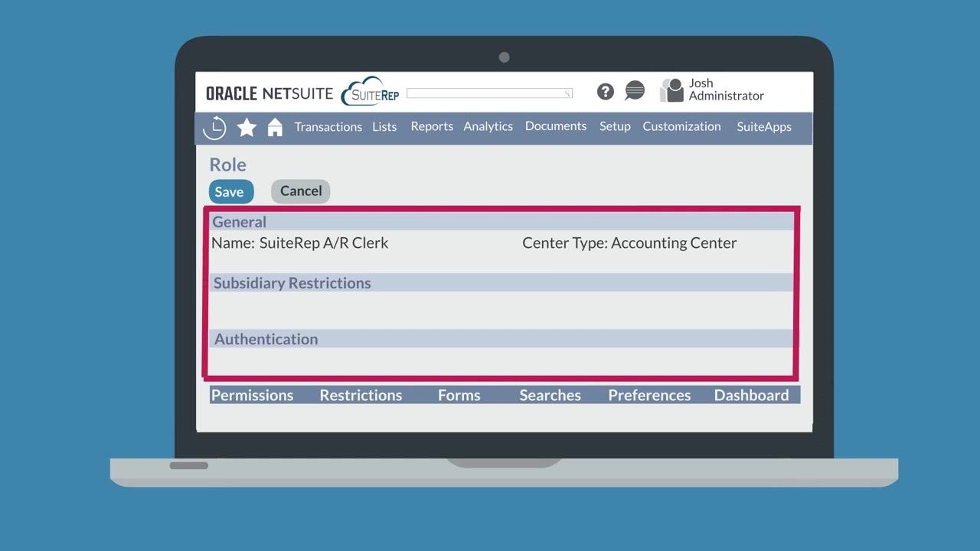Switch to the Preferences tab

click(x=649, y=395)
